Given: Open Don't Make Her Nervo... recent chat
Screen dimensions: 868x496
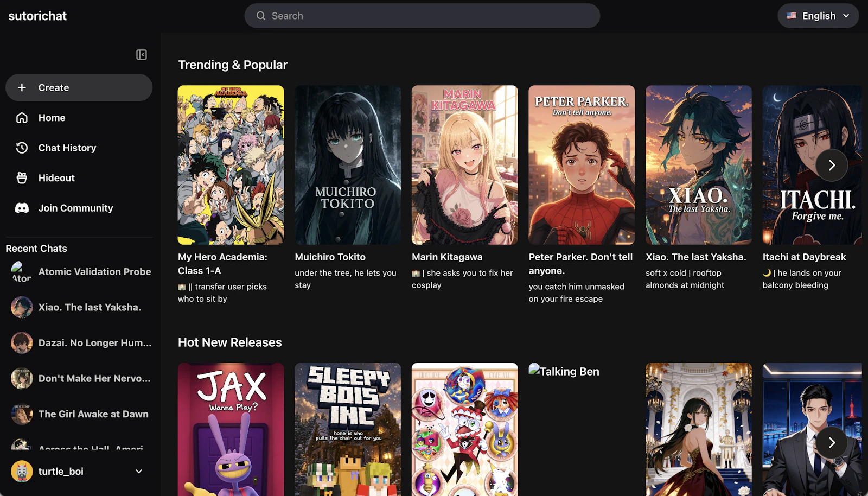Looking at the screenshot, I should click(81, 379).
